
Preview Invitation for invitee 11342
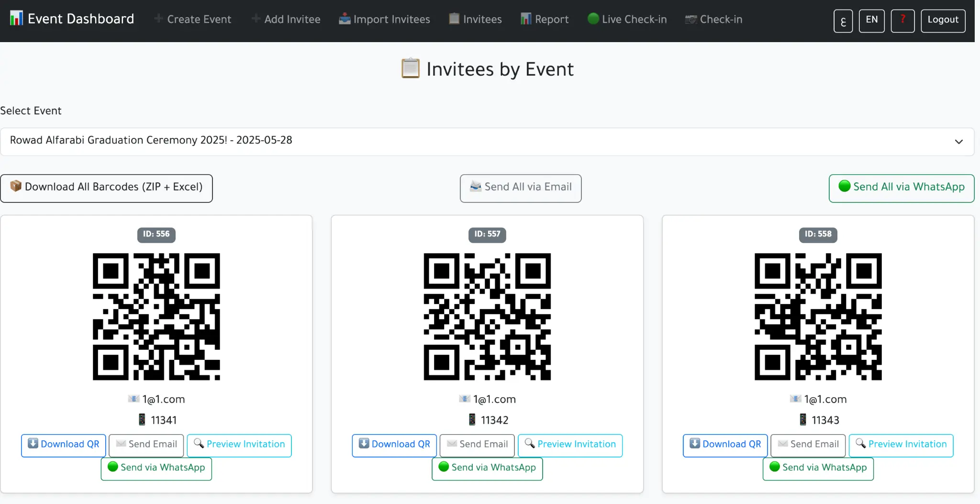(x=570, y=445)
